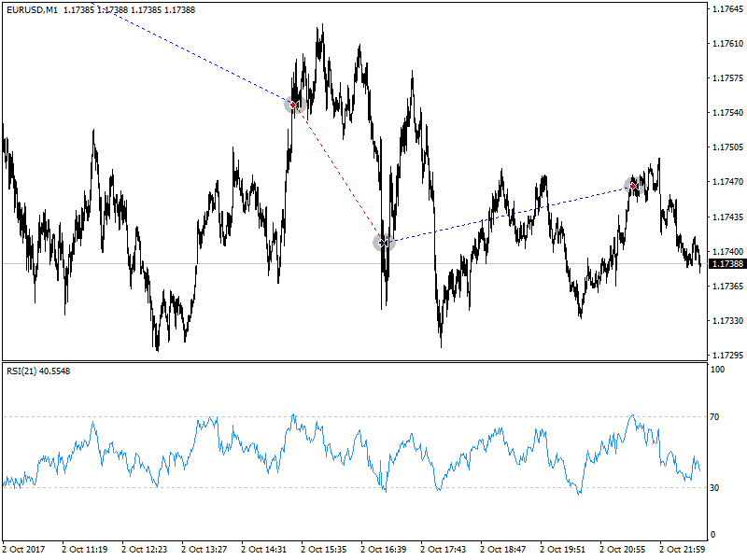The height and width of the screenshot is (560, 747).
Task: Click the '2 Oct 18:47' time label
Action: [503, 550]
